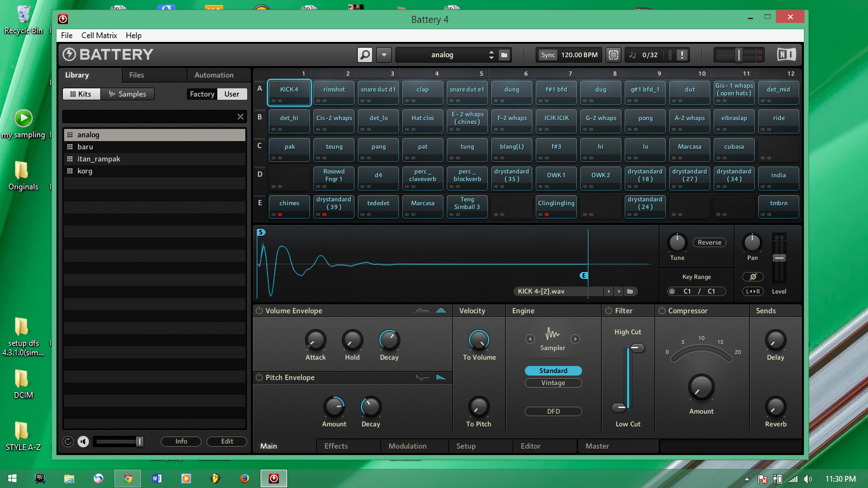868x488 pixels.
Task: Click the waveform start marker S
Action: click(261, 233)
